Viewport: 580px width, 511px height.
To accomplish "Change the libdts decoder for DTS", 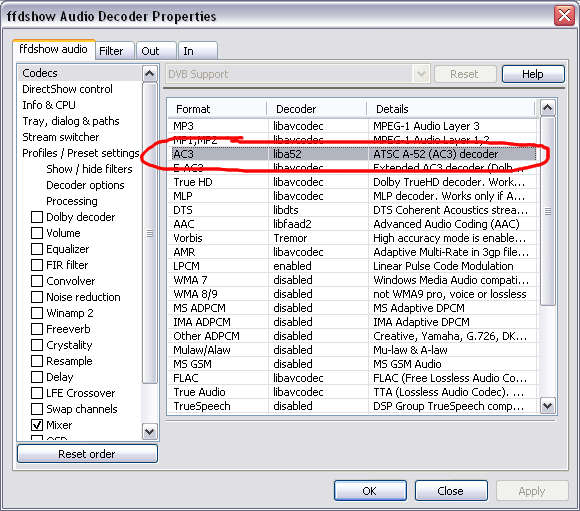I will (x=318, y=210).
